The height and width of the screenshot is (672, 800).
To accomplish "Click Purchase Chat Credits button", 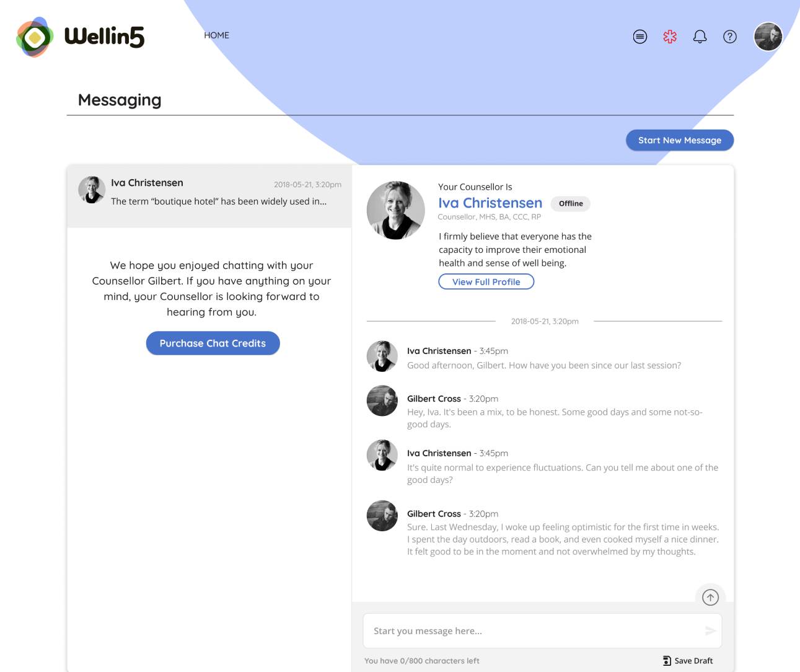I will click(213, 343).
